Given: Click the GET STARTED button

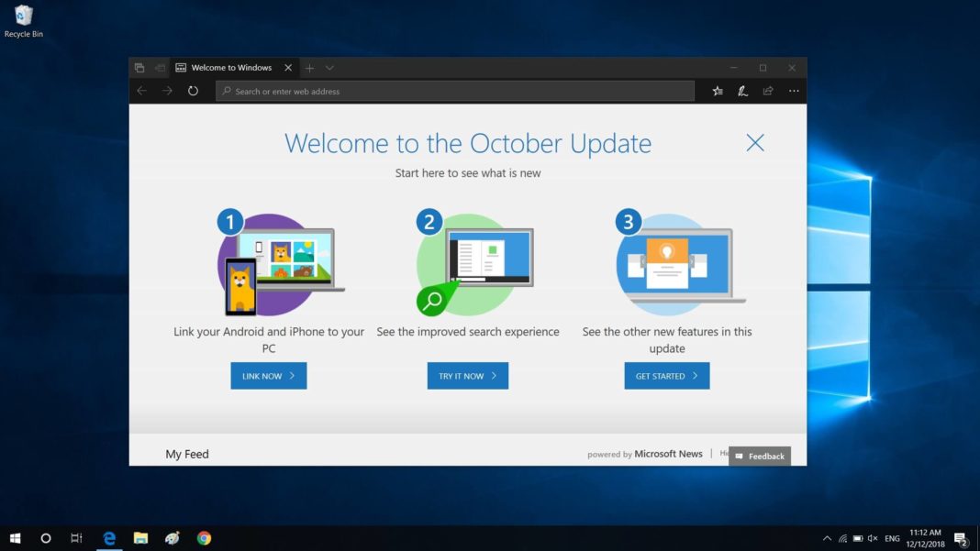Looking at the screenshot, I should point(666,376).
